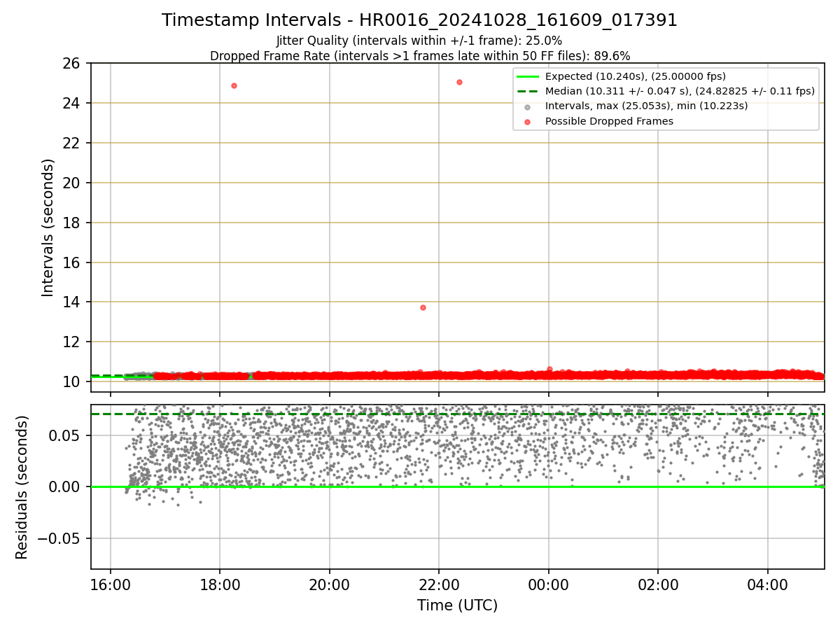Click the 'Median (10.311 +/- 0.047 s)' legend entry
The height and width of the screenshot is (630, 840).
point(680,91)
